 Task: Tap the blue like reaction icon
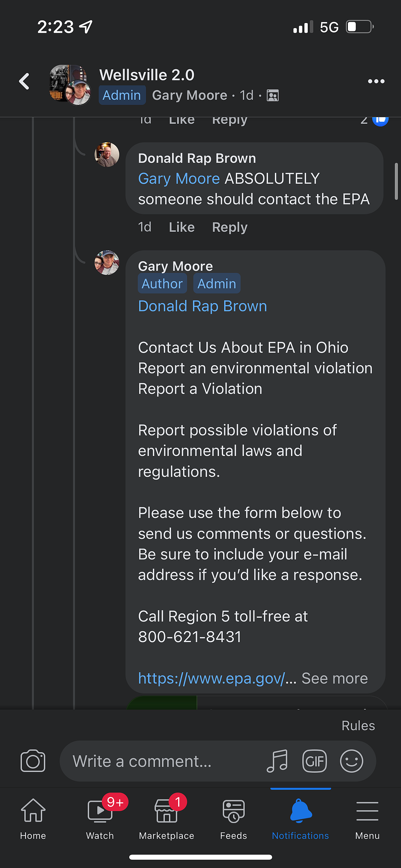(380, 120)
